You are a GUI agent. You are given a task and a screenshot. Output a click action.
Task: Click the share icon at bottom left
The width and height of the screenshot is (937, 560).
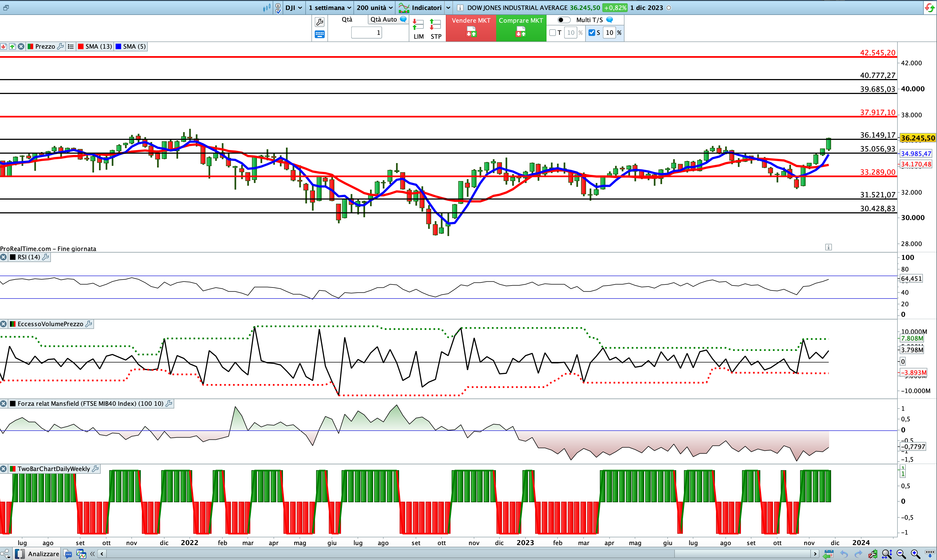pos(6,554)
